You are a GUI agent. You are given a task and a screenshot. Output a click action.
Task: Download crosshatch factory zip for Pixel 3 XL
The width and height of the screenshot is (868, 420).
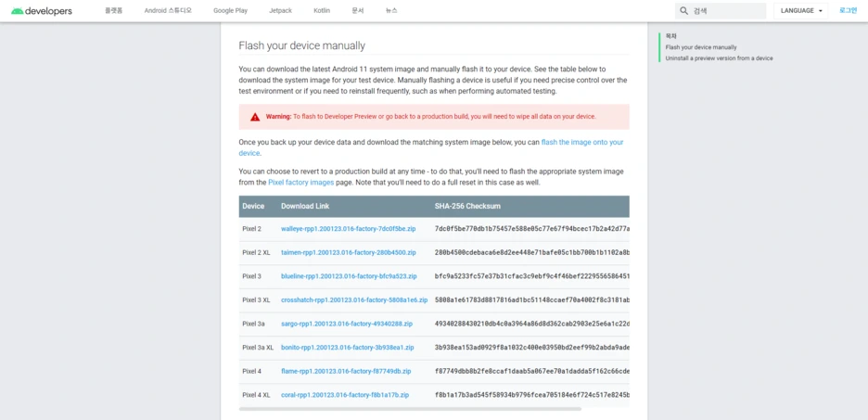click(354, 299)
